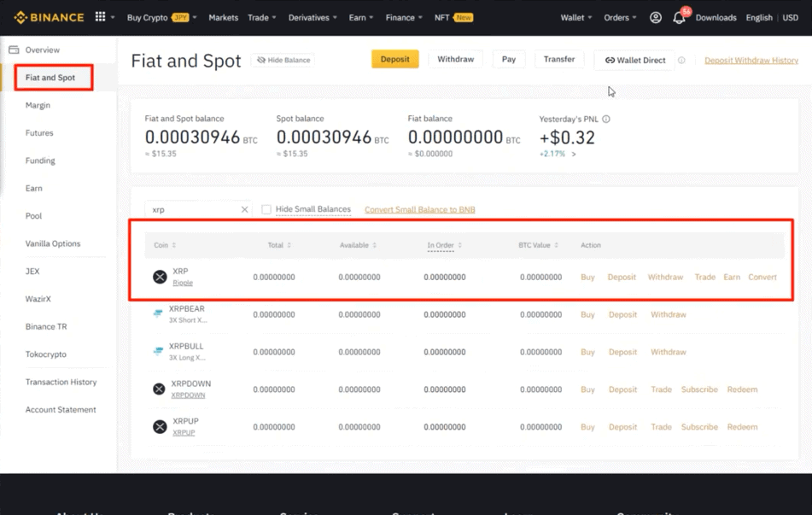
Task: Click the yellow Deposit button
Action: pos(395,59)
